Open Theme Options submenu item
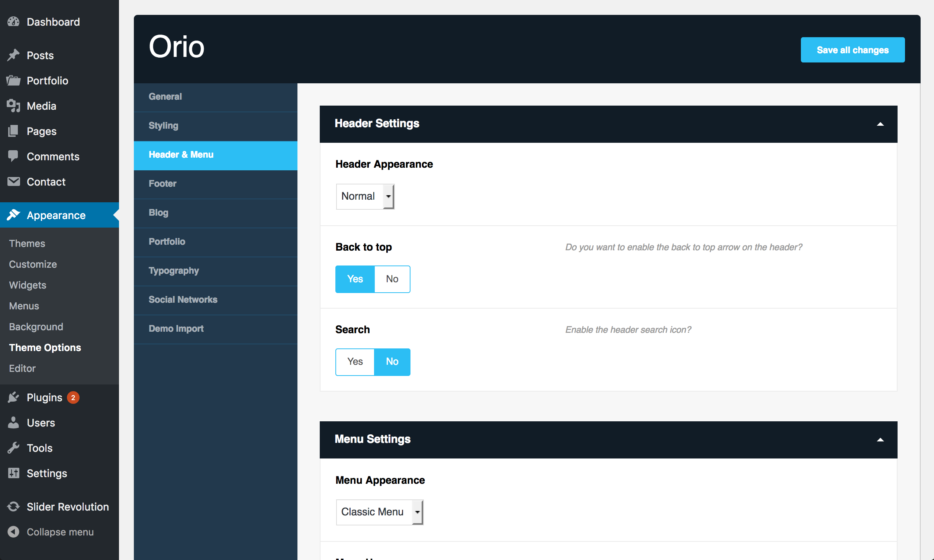Viewport: 934px width, 560px height. tap(45, 347)
